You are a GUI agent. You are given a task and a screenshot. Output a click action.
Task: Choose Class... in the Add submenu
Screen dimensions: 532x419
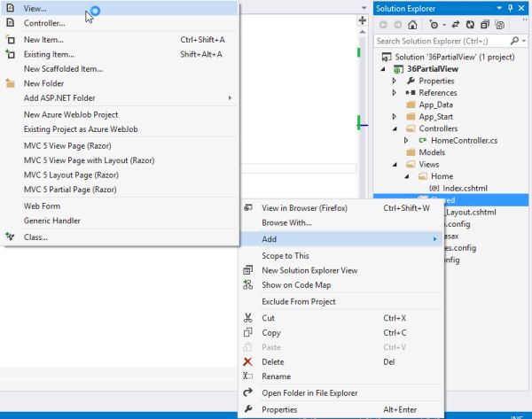(x=120, y=237)
